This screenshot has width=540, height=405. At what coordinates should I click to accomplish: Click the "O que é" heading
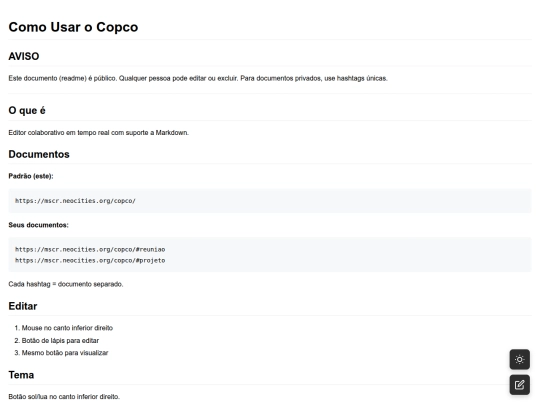click(x=27, y=110)
